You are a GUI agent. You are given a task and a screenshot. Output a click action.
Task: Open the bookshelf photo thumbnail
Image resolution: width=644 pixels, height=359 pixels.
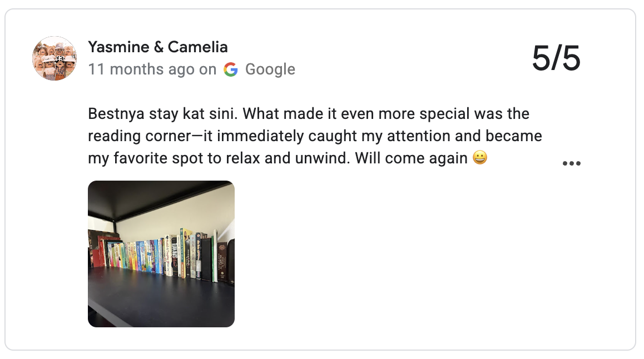point(161,253)
